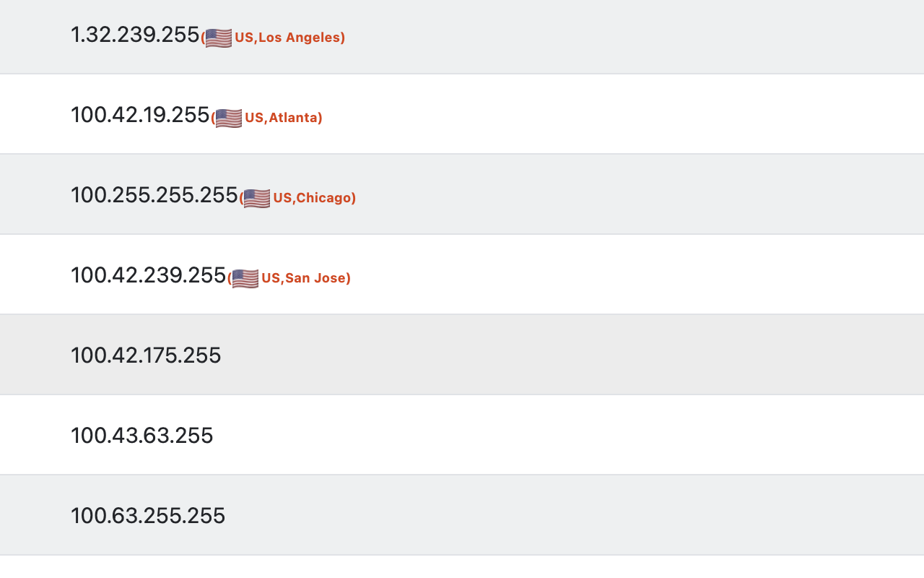Click the IP address 100.42.175.255
Image resolution: width=924 pixels, height=578 pixels.
[146, 355]
